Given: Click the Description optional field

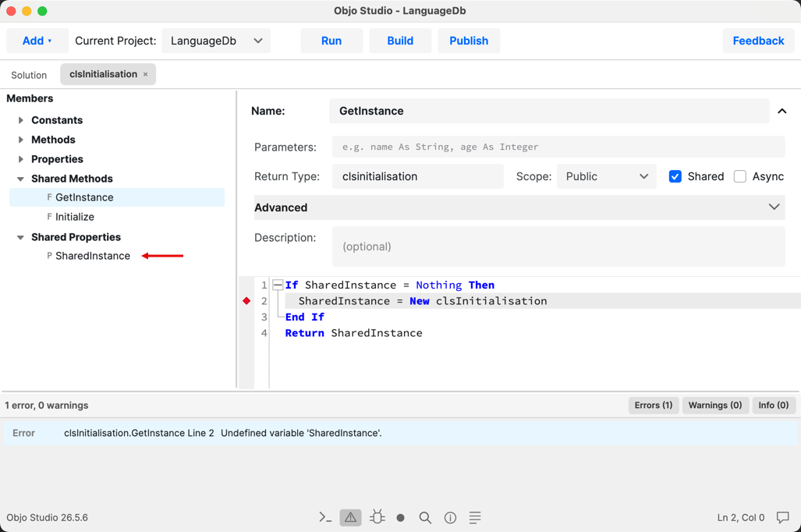Looking at the screenshot, I should pos(558,246).
